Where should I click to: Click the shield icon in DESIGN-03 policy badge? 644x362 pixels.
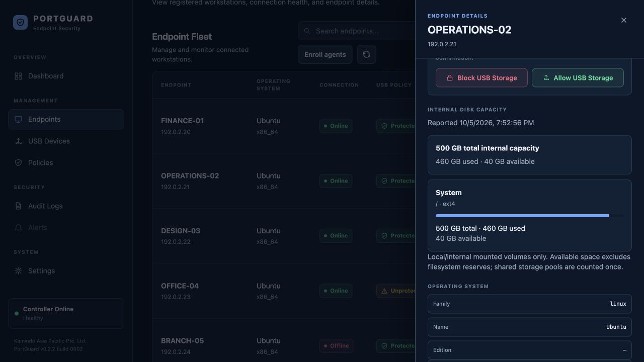click(384, 236)
